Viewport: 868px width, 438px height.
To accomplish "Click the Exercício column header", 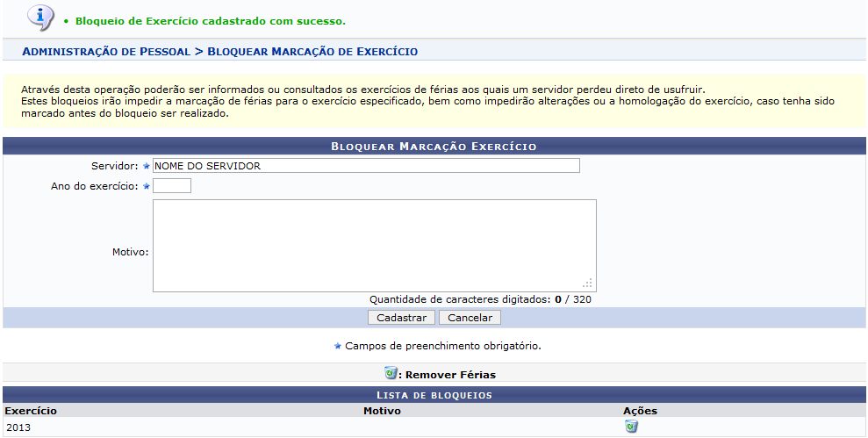I will [31, 411].
